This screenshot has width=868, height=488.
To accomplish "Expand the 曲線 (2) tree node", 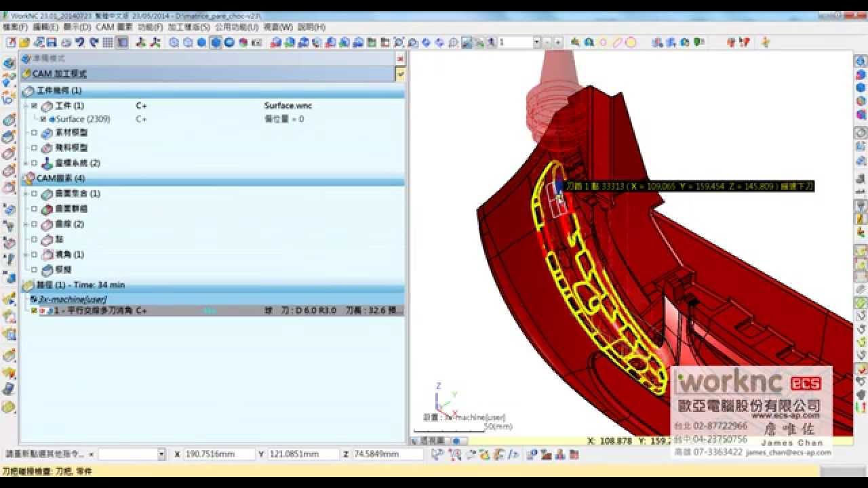I will 26,224.
